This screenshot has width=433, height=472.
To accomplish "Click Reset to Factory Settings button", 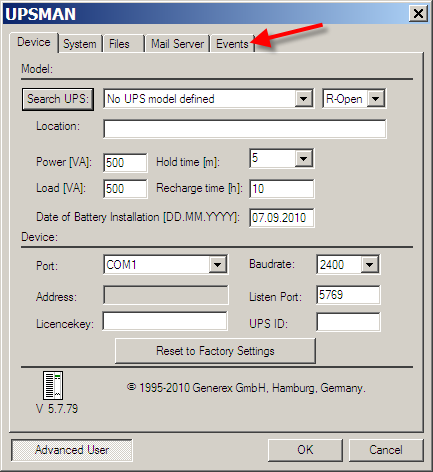I will [215, 351].
